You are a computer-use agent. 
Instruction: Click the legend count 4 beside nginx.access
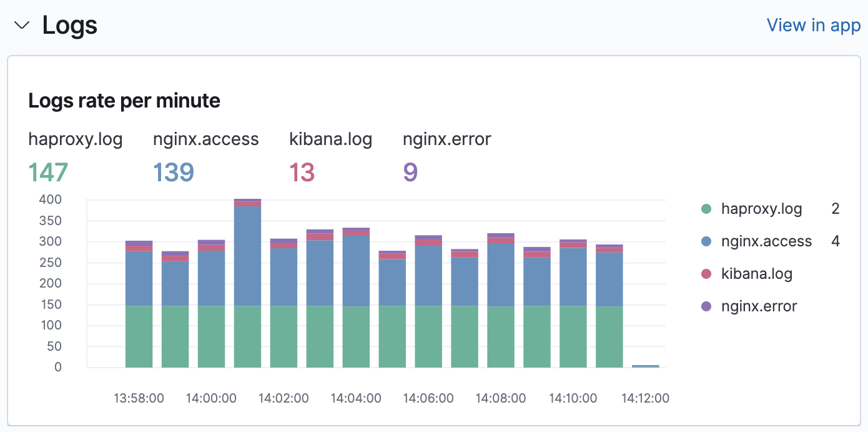coord(836,241)
